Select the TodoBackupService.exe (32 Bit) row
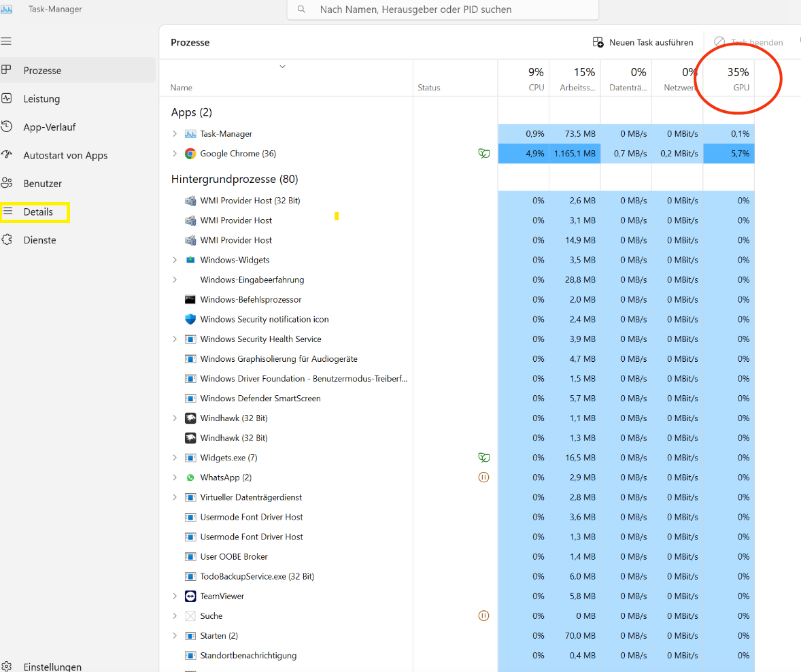 [457, 577]
